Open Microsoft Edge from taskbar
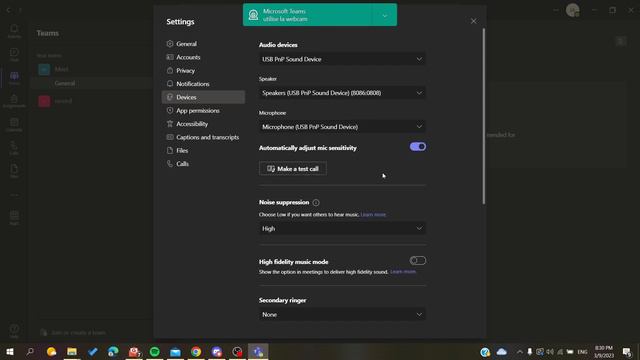Image resolution: width=640 pixels, height=360 pixels. tap(113, 351)
